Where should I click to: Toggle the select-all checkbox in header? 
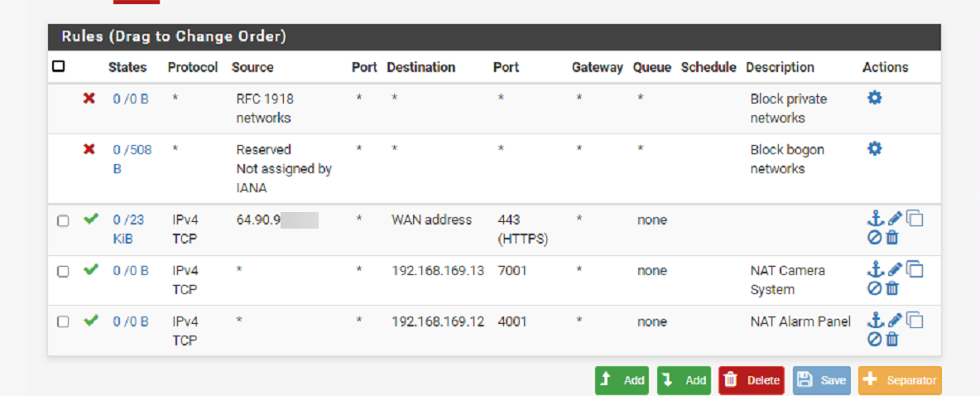(x=58, y=65)
